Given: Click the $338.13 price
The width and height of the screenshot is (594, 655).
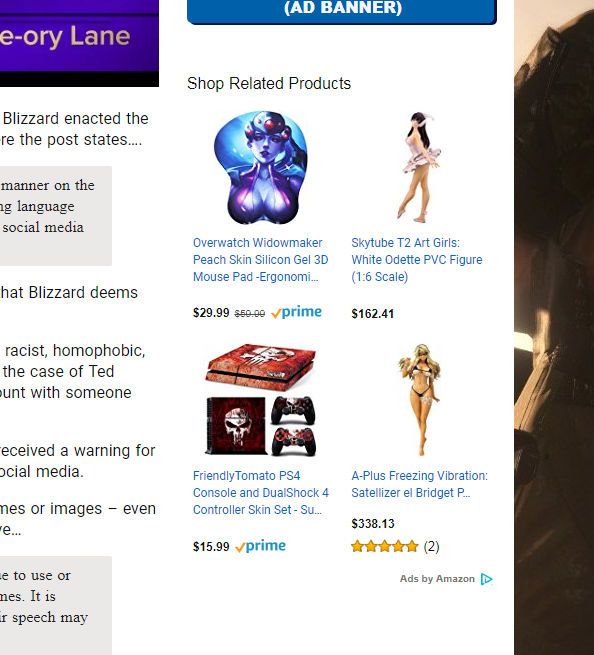Looking at the screenshot, I should (373, 523).
